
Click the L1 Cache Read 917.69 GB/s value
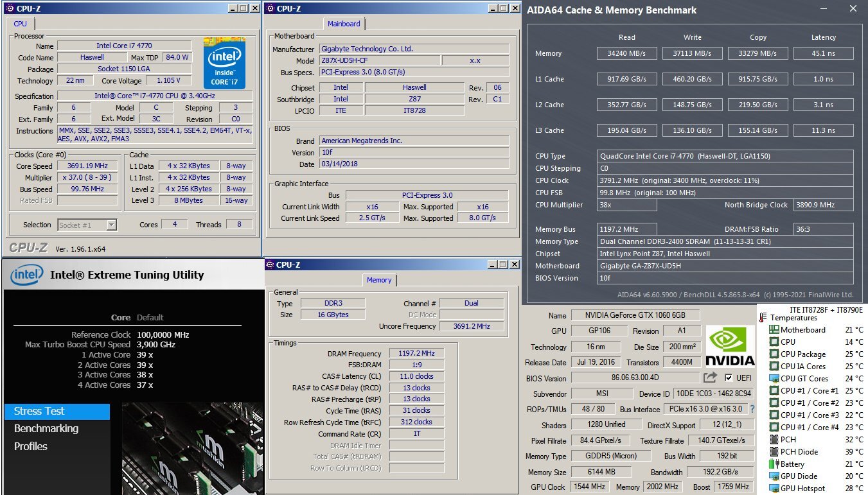pos(627,80)
